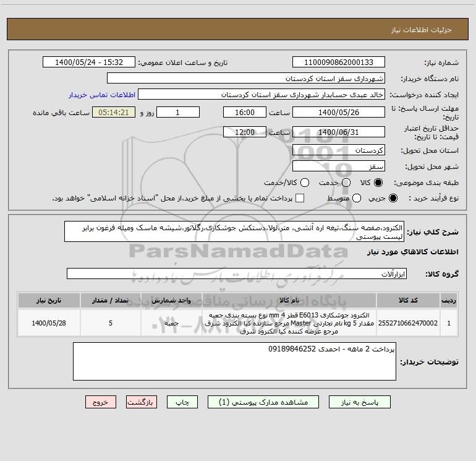
Task: Click the general need description text box
Action: [234, 231]
